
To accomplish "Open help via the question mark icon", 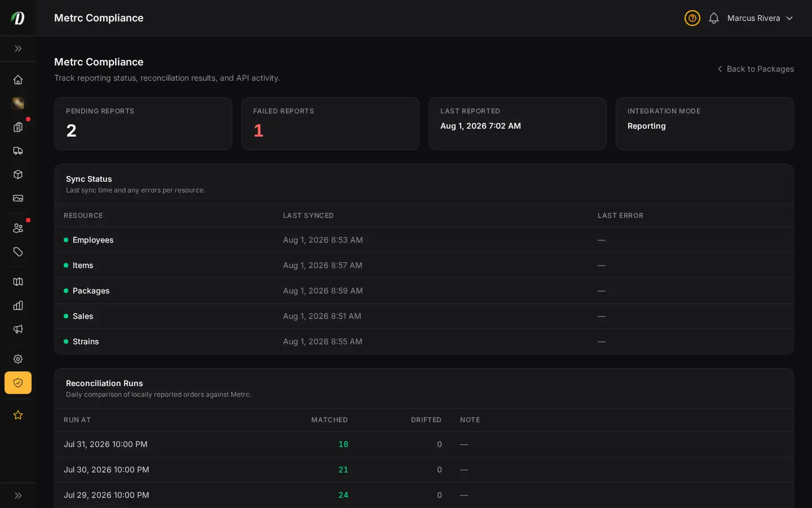I will pyautogui.click(x=692, y=18).
